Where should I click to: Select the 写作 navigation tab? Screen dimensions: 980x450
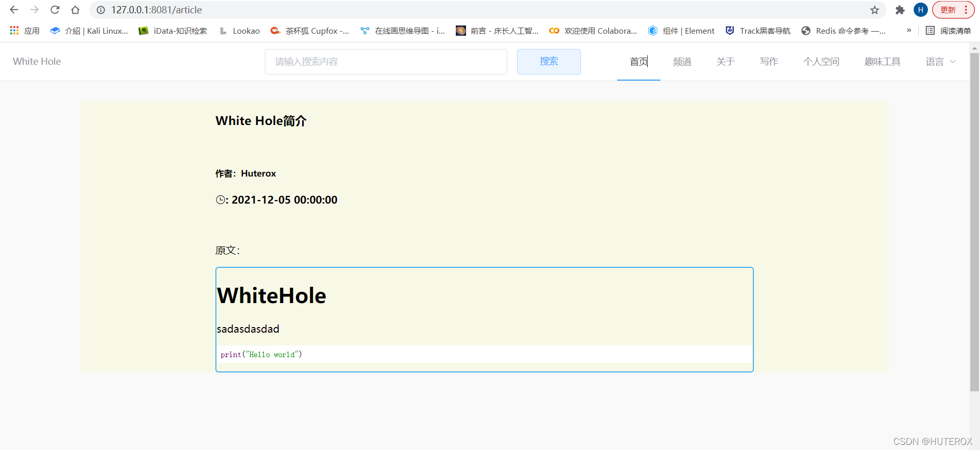tap(769, 62)
